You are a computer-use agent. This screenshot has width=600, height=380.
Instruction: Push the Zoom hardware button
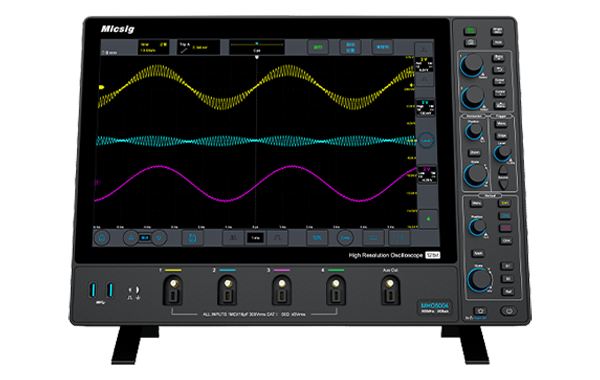point(474,153)
